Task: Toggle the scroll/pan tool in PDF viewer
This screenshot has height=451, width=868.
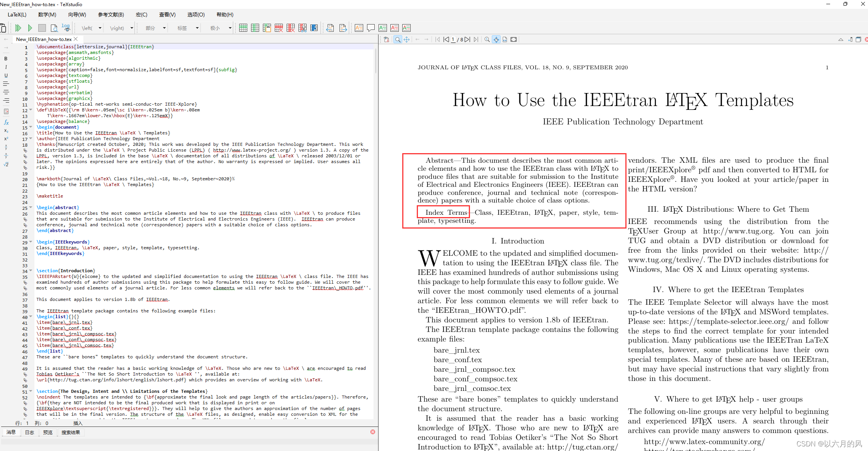Action: tap(406, 39)
